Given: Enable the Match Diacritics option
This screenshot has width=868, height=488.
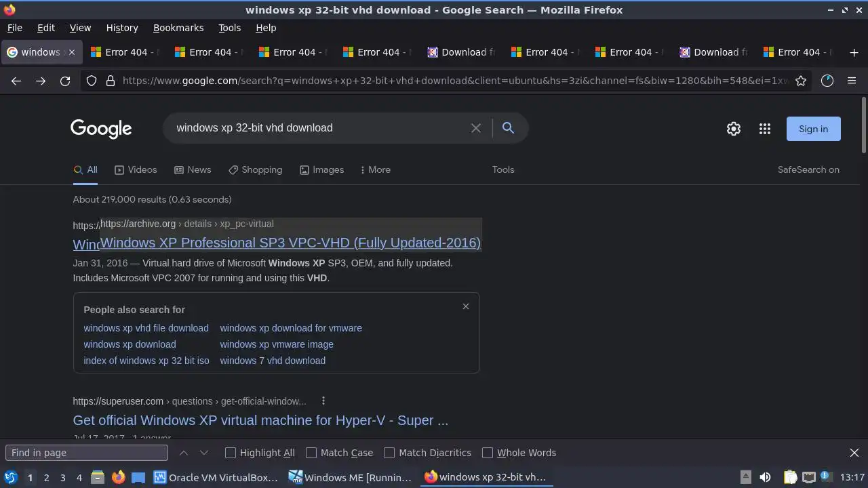Looking at the screenshot, I should (x=428, y=453).
